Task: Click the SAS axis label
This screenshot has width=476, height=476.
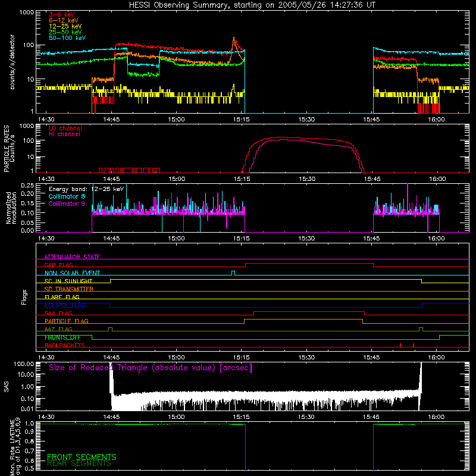Action: coord(7,387)
